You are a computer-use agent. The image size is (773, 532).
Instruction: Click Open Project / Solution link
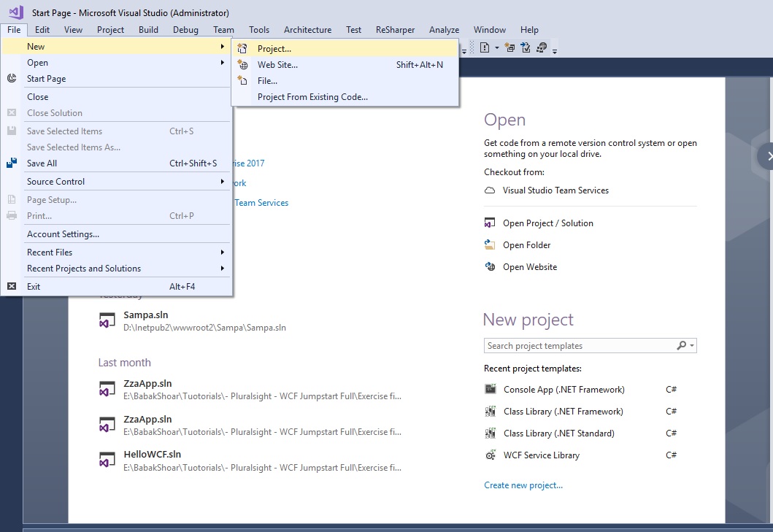[547, 223]
